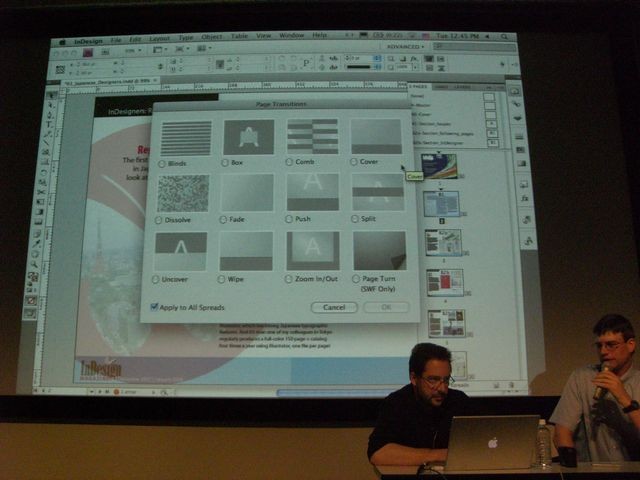Select the Line tool
640x480 pixels.
pyautogui.click(x=47, y=143)
